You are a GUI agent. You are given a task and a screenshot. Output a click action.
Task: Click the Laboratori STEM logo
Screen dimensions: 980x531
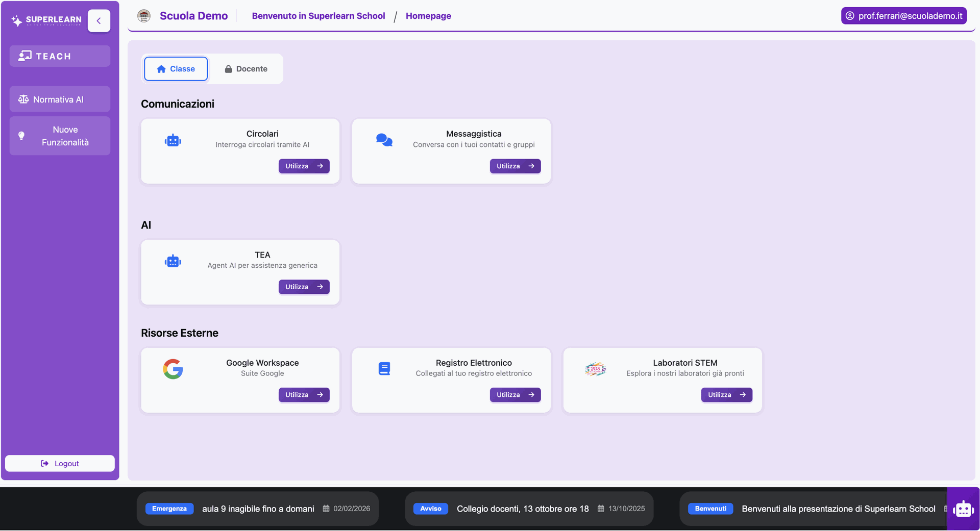coord(595,369)
